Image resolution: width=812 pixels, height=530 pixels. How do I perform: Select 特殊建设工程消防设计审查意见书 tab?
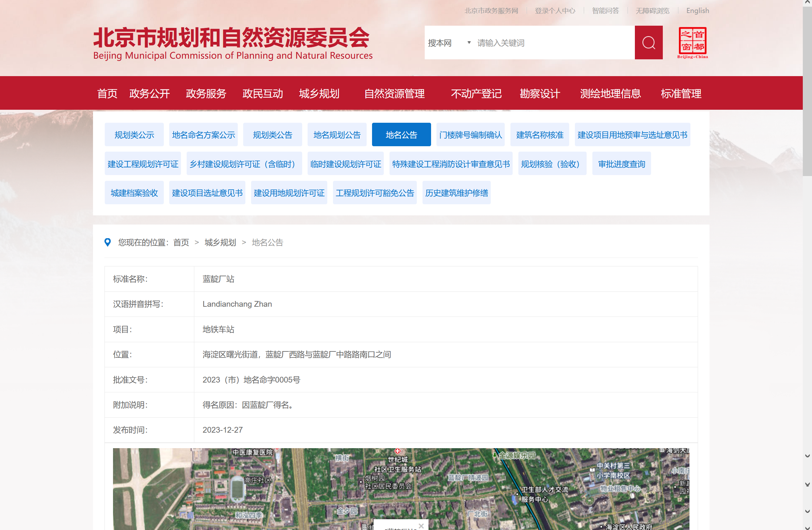[451, 164]
